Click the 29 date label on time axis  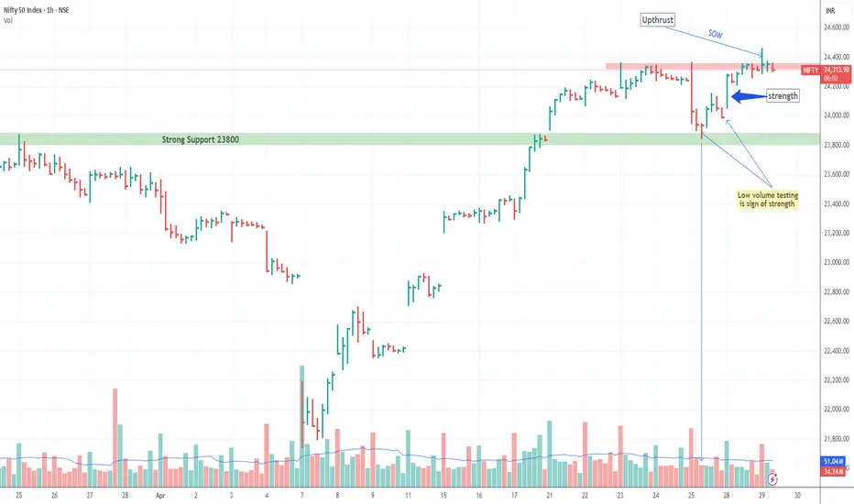pos(761,496)
